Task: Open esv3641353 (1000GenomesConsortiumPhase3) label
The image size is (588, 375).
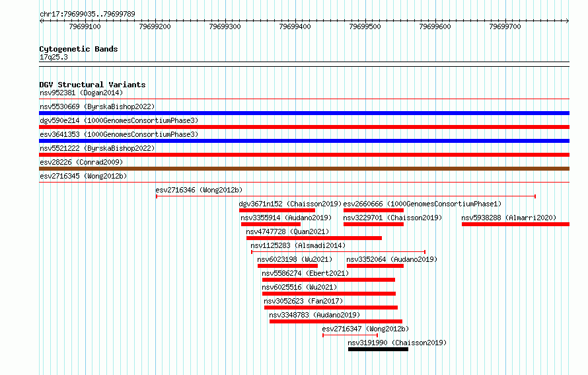Action: coord(119,134)
